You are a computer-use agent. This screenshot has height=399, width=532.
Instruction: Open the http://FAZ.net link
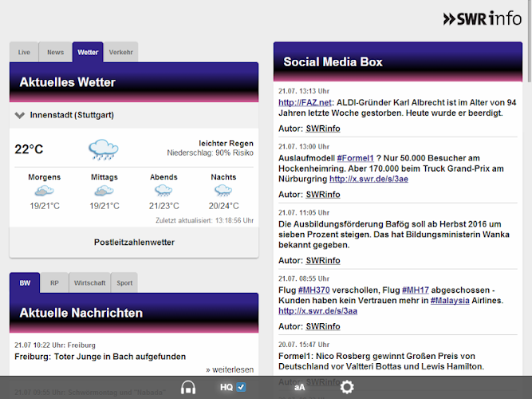[x=305, y=103]
